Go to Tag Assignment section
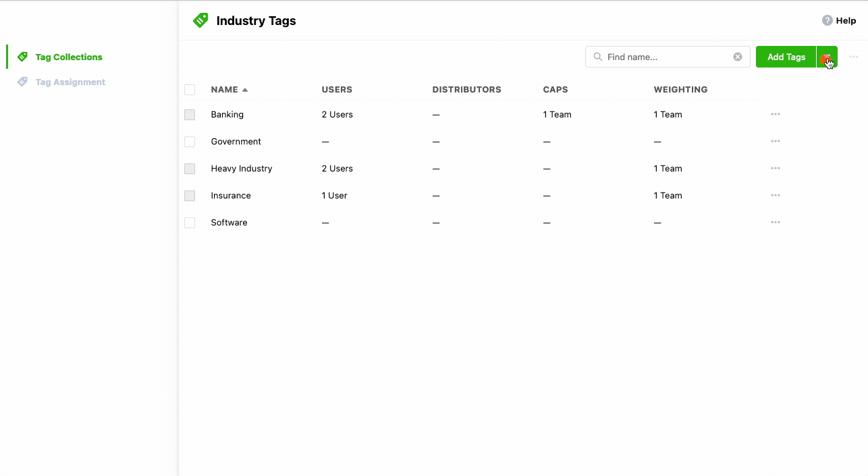Screen dimensions: 868x476 coord(70,82)
